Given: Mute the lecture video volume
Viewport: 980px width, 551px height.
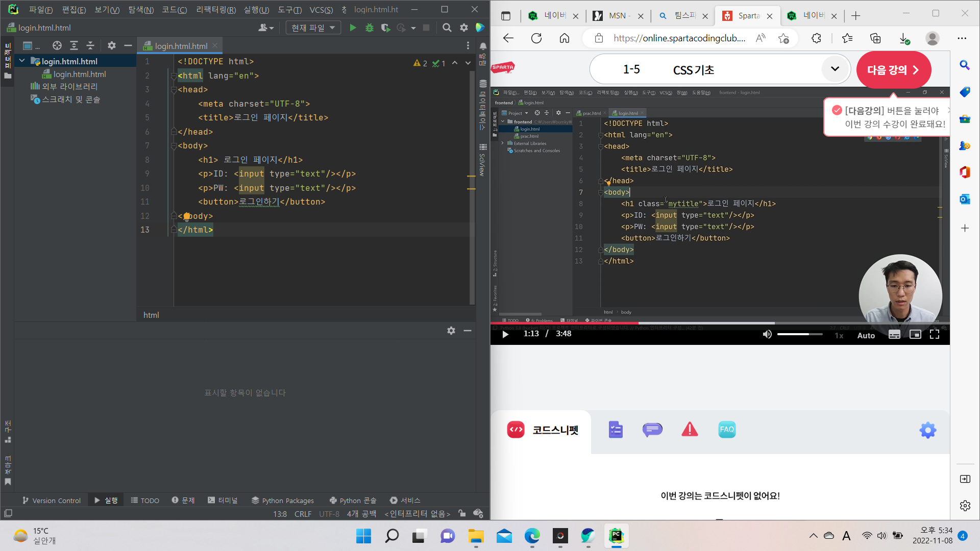Looking at the screenshot, I should coord(767,334).
